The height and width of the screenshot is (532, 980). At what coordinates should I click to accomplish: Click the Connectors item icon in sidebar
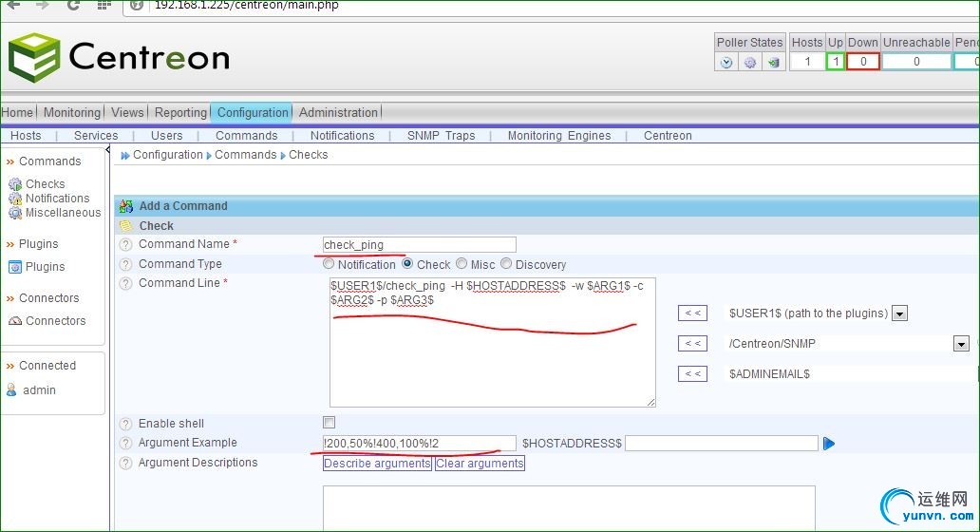coord(15,321)
